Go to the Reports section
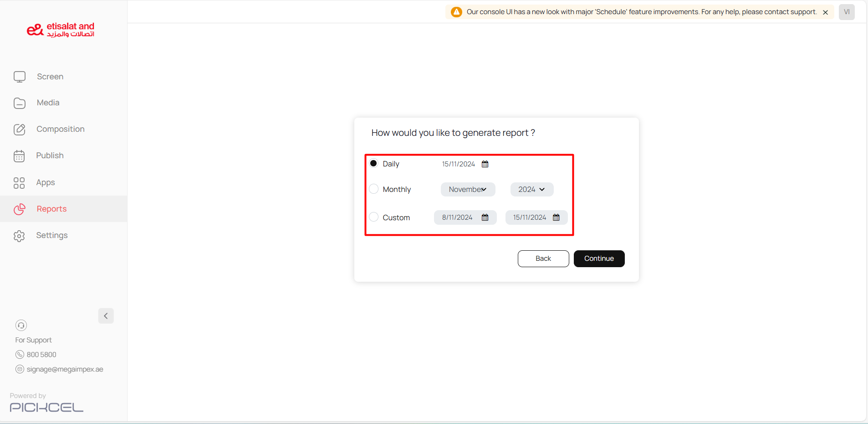Viewport: 868px width, 424px height. [x=51, y=209]
